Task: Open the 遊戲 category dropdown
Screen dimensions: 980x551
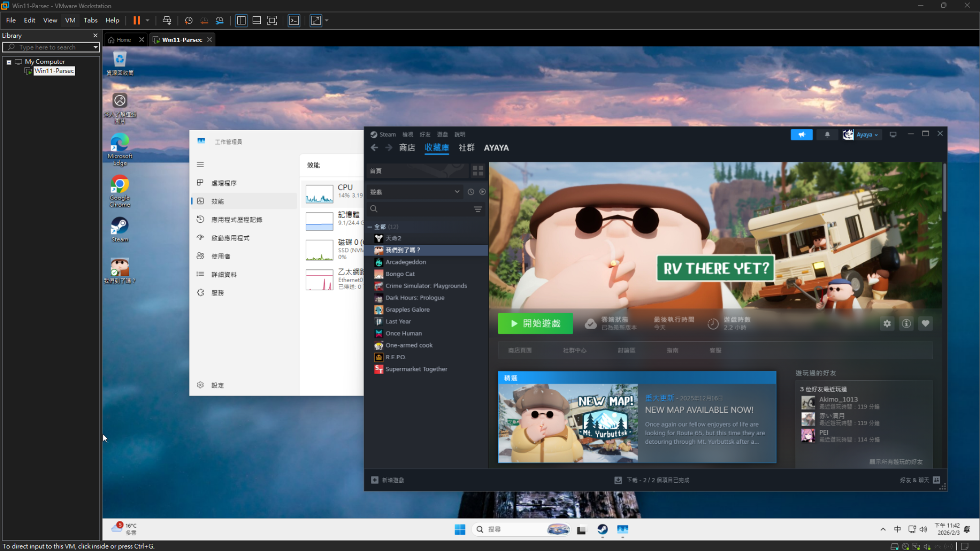Action: [x=414, y=192]
